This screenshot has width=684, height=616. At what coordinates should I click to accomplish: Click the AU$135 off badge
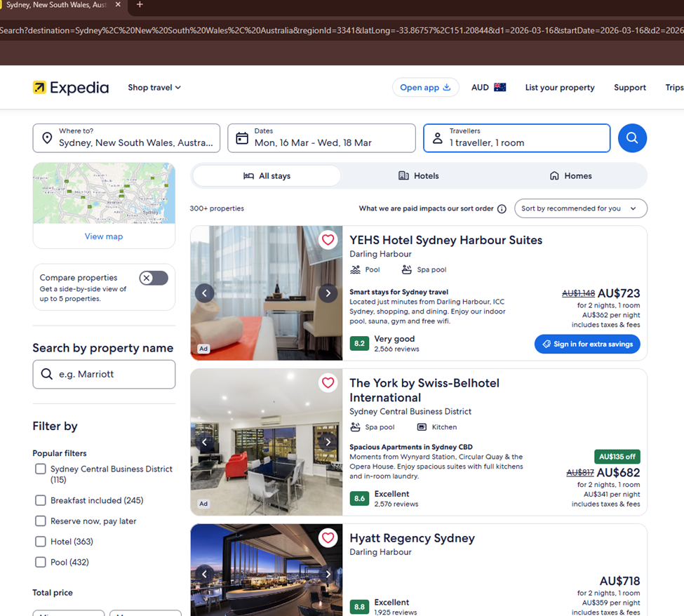point(617,457)
